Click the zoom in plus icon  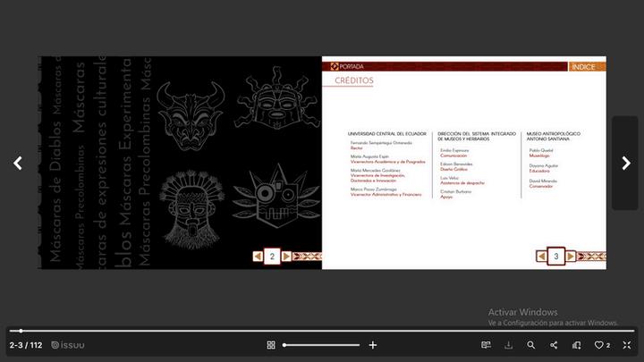click(x=372, y=345)
